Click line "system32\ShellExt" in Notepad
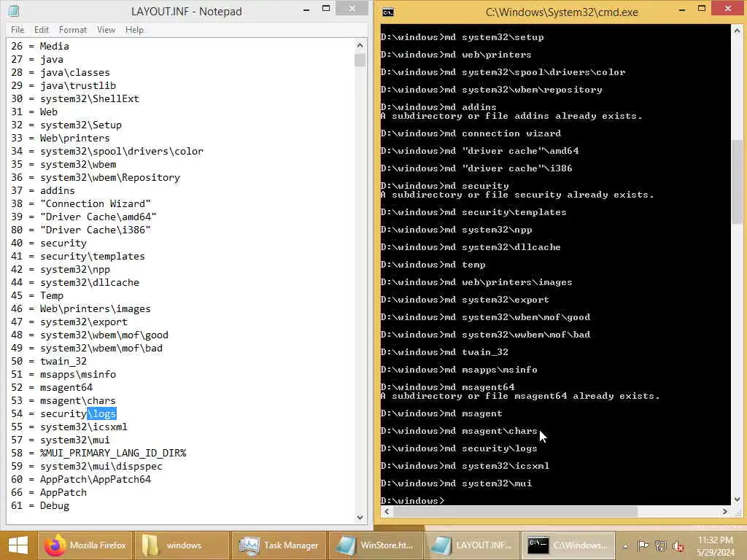747x560 pixels. click(75, 98)
